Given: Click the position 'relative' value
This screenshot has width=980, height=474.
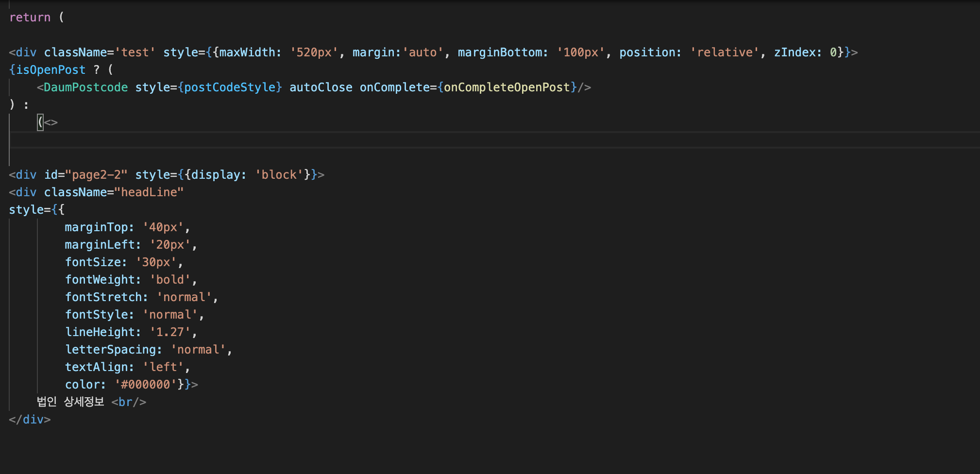Looking at the screenshot, I should click(x=725, y=52).
